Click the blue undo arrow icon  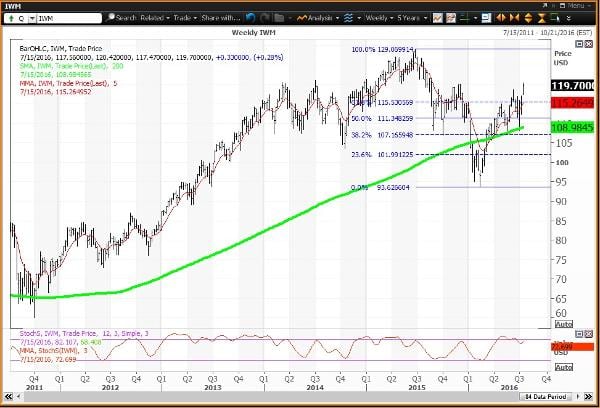click(251, 18)
